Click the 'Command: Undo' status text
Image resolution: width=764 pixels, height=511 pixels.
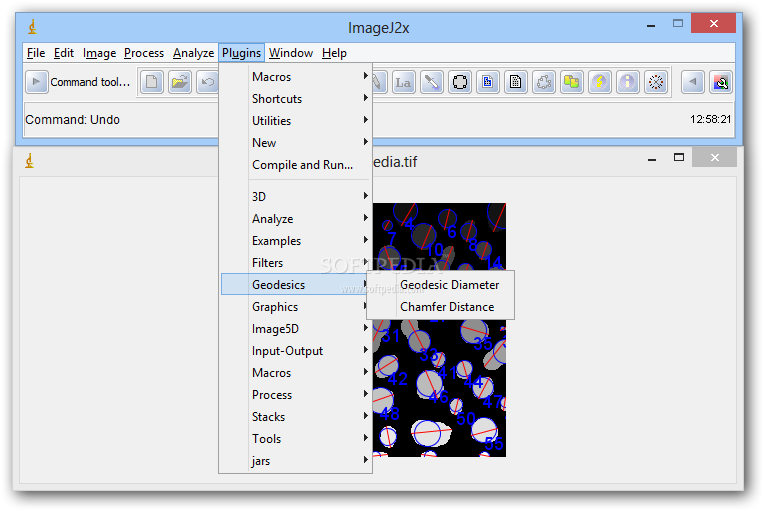(x=73, y=119)
